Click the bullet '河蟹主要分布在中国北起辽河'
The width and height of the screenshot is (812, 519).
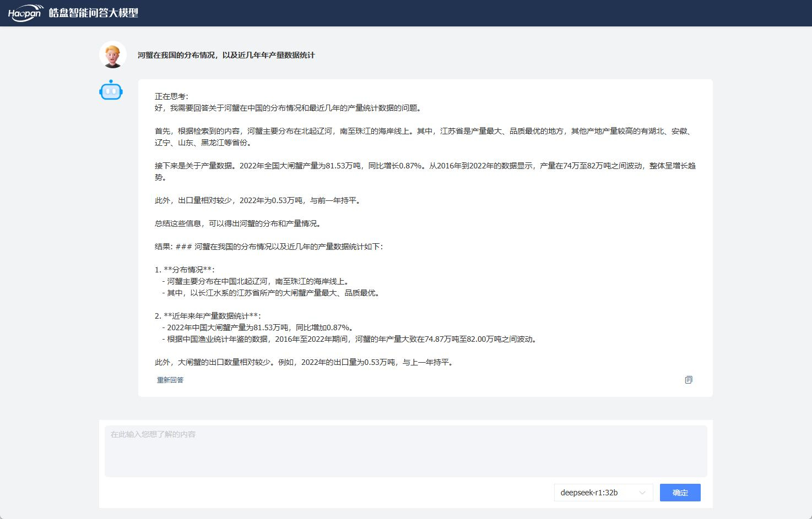[x=257, y=281]
